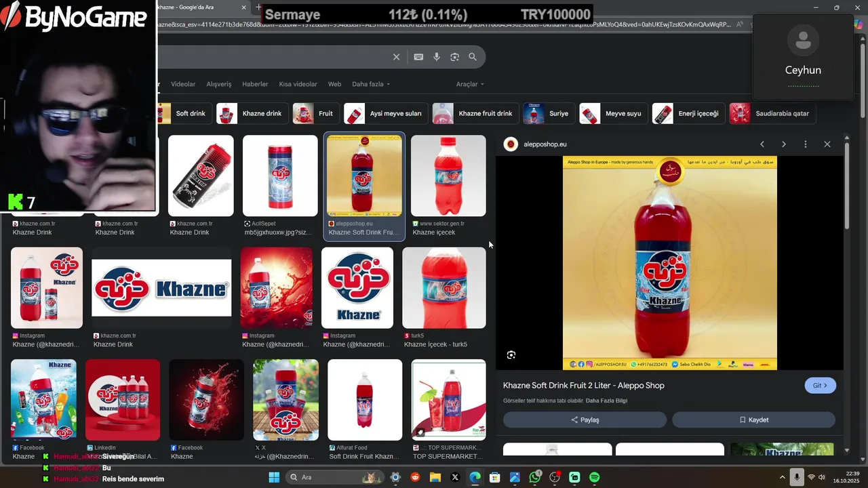Select the 'Soft drink' filter chip
Screen dimensions: 868x488
click(183, 113)
